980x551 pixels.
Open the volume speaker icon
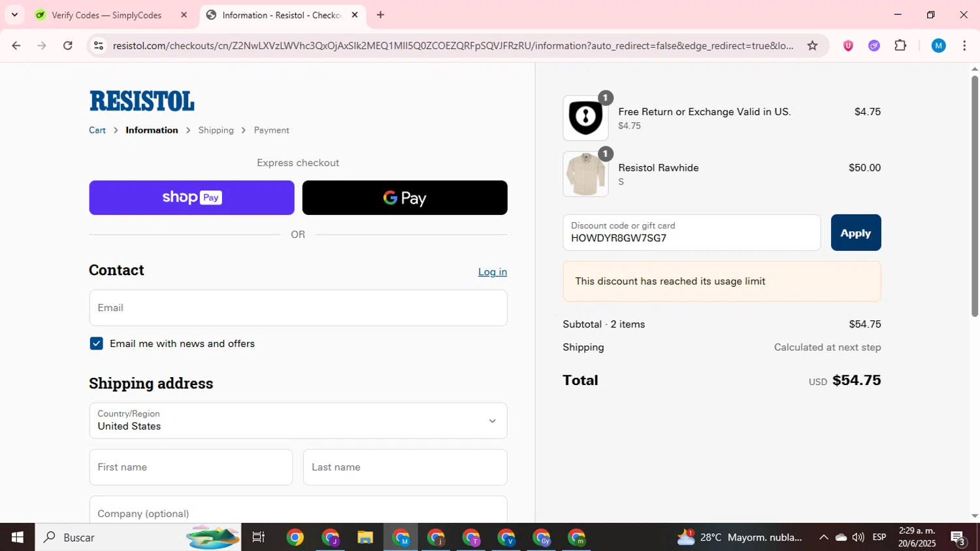point(858,537)
